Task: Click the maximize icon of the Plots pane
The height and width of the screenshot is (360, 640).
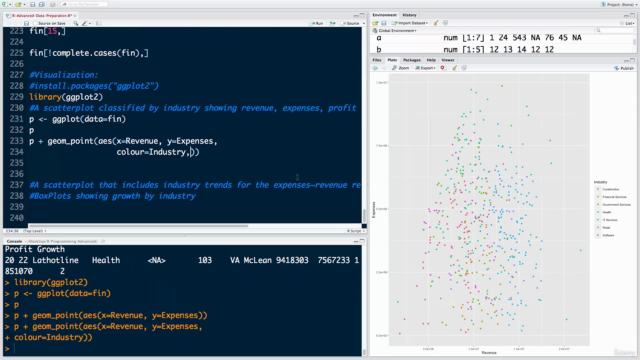Action: [632, 60]
